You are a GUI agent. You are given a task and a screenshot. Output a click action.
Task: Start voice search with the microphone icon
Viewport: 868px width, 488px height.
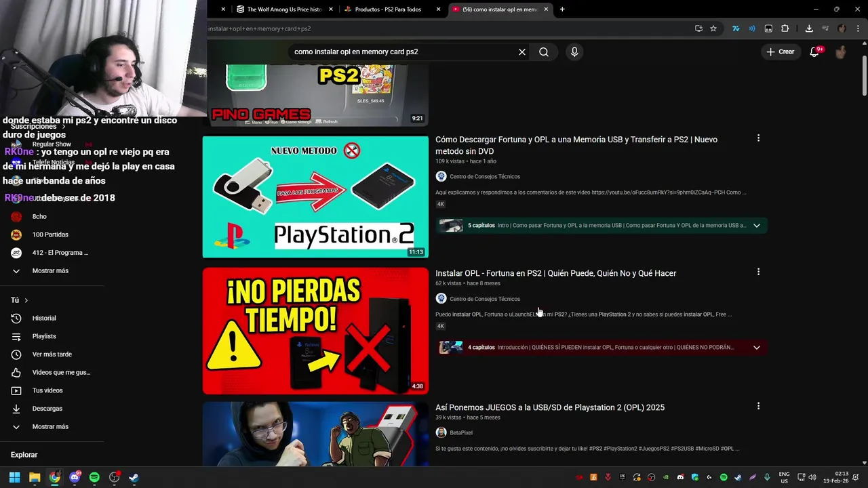pos(574,52)
